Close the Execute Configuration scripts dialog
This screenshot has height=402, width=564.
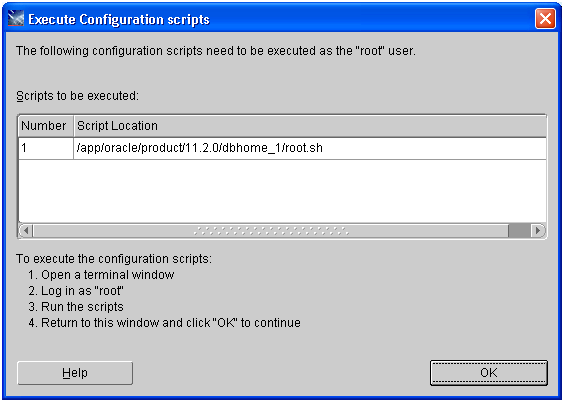[545, 18]
